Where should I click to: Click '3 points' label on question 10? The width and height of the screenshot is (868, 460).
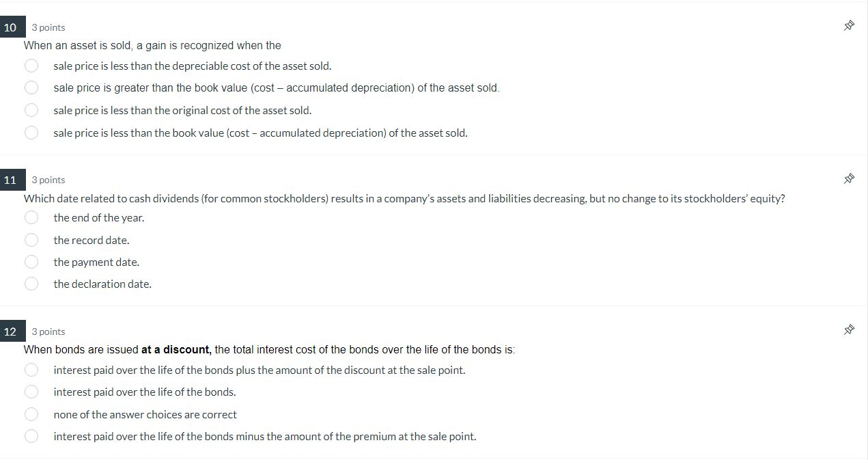(48, 27)
